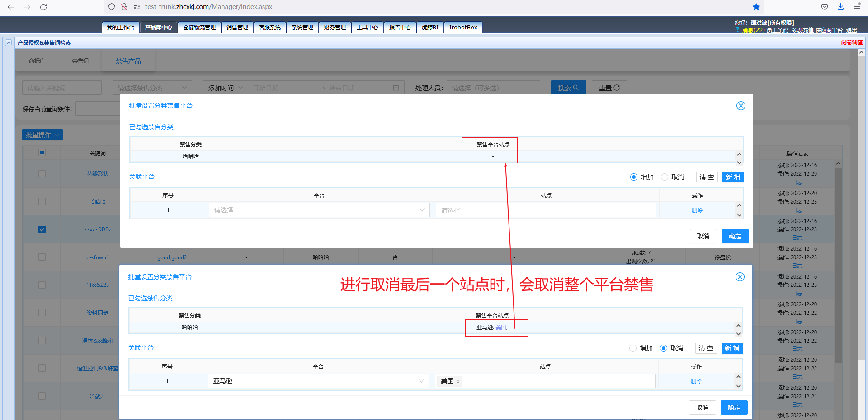Click the 重置 button
Image resolution: width=868 pixels, height=420 pixels.
(609, 88)
